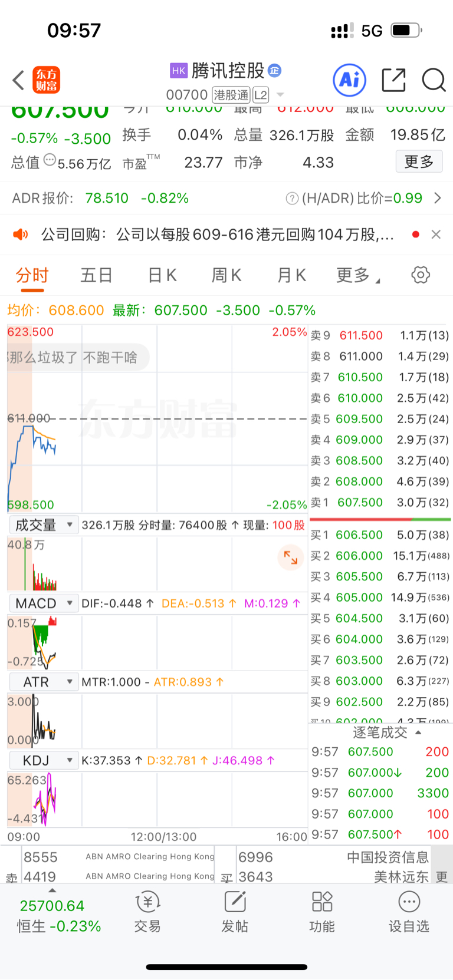The width and height of the screenshot is (453, 980).
Task: Tap the 恒生 25700.64 index ticker
Action: coord(58,916)
